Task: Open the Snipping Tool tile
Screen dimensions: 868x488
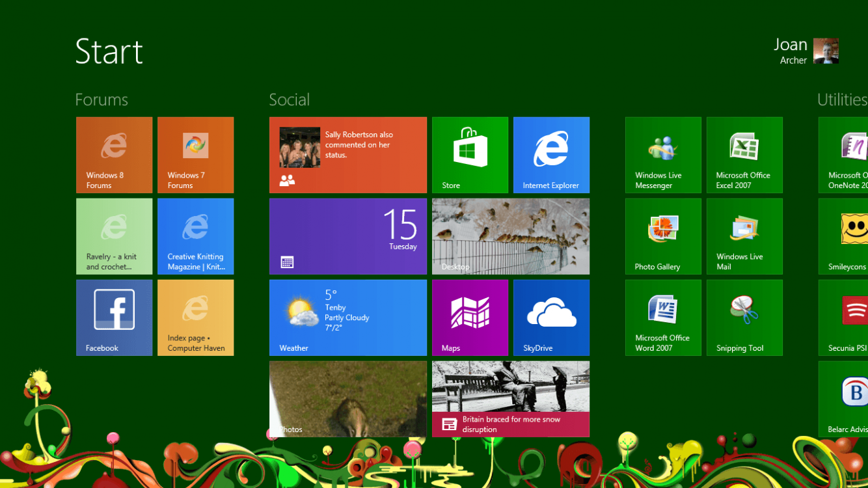Action: tap(744, 318)
